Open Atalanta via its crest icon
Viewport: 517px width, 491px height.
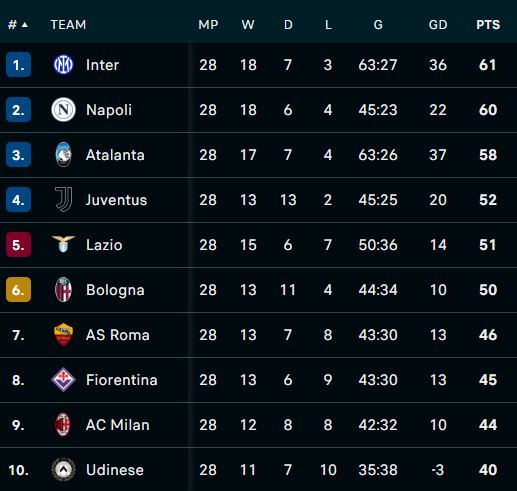[x=63, y=154]
